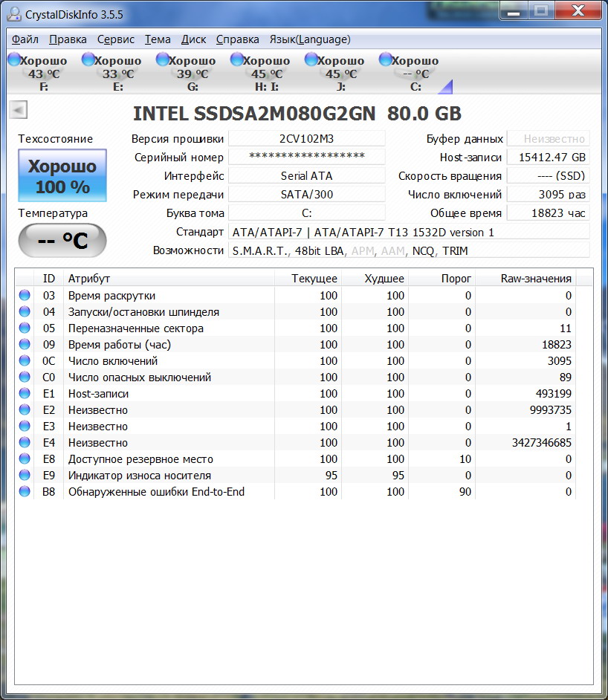Open the Диск menu
The width and height of the screenshot is (608, 700).
(x=193, y=39)
